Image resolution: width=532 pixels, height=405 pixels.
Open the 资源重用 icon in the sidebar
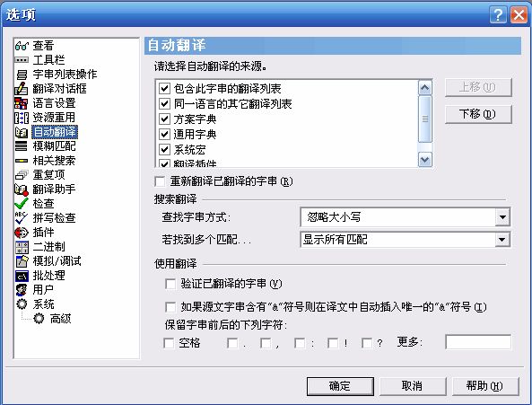(x=21, y=118)
